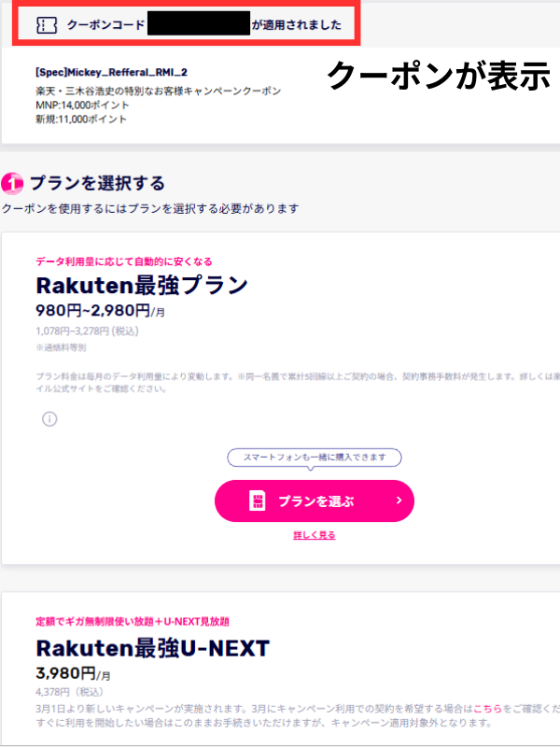The height and width of the screenshot is (747, 560).
Task: Open the 詳しく見る link
Action: pos(315,535)
